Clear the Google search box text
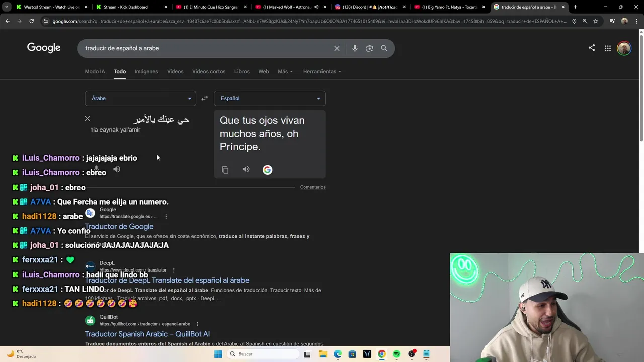 (337, 48)
